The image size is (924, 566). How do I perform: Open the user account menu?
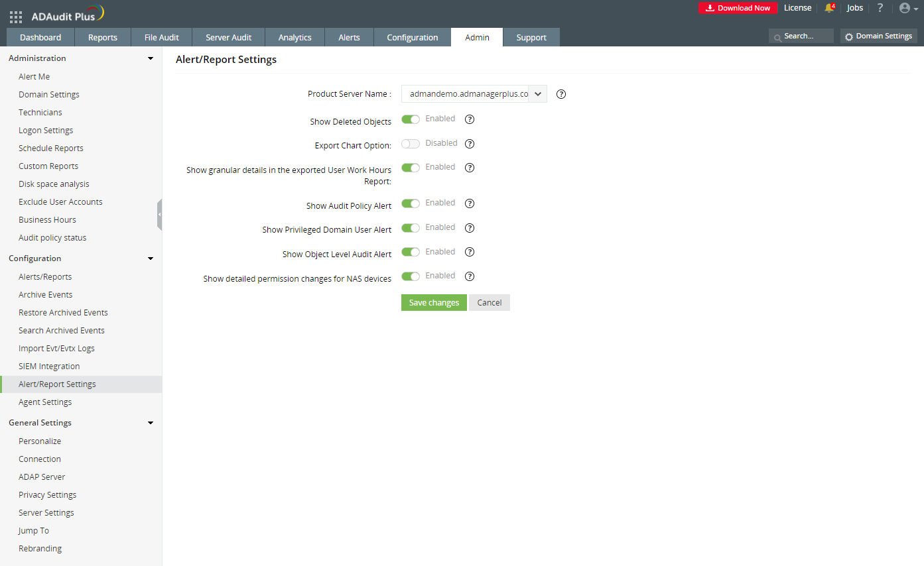point(906,8)
